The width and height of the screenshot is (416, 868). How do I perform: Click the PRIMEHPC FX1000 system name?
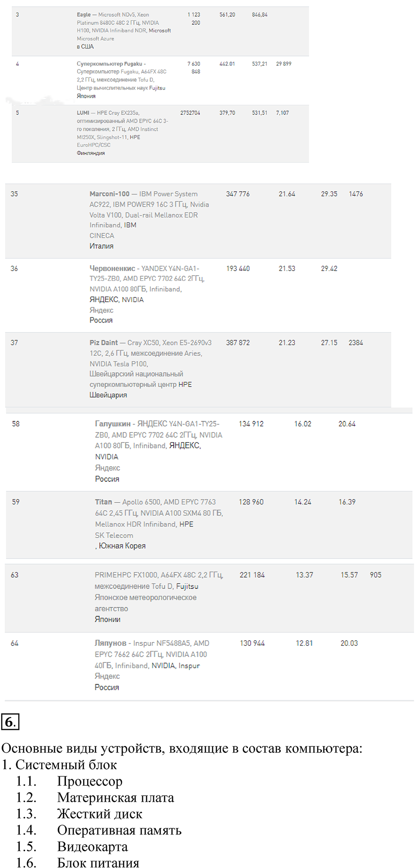point(126,575)
